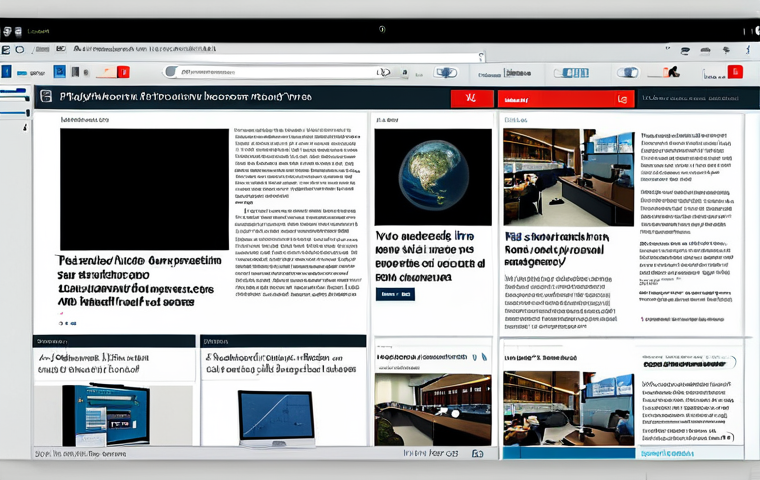The image size is (760, 480).
Task: Click the large newsroom photo in the upper-right card
Action: [569, 177]
